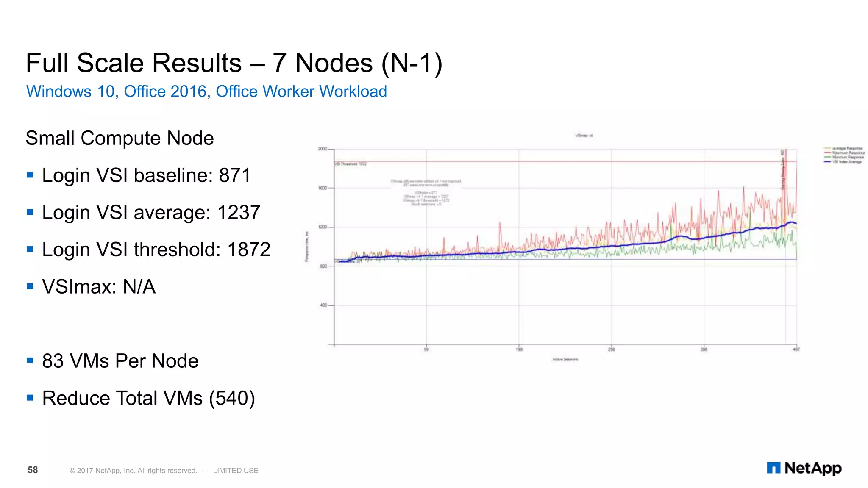Click the 'VSI Threshold: 1872' line label

351,164
